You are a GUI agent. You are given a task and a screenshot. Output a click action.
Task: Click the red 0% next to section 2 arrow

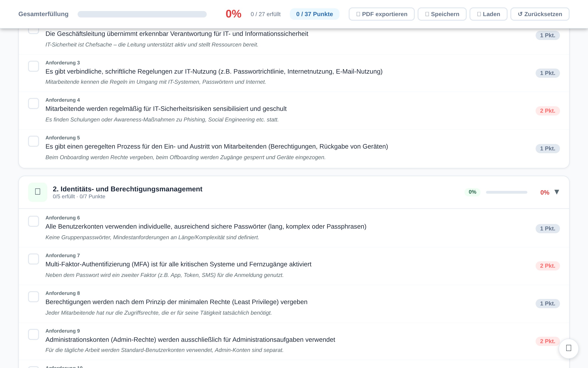(x=545, y=193)
